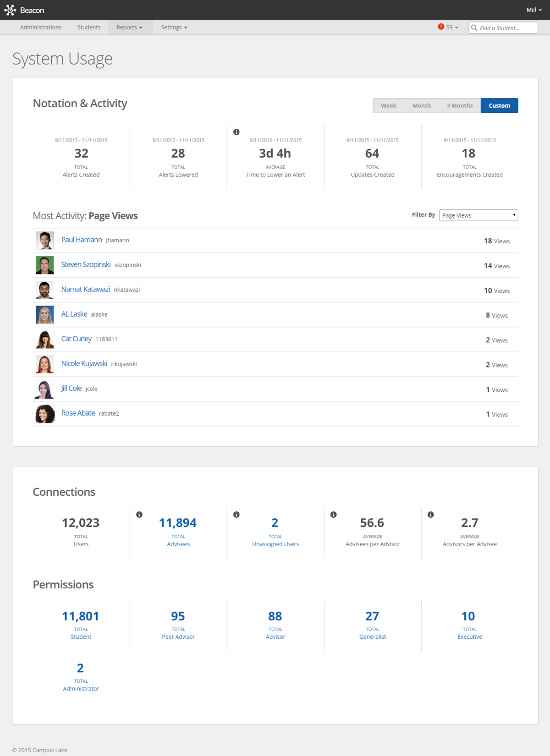Open the 11,801 Student permission link
550x756 pixels.
pos(81,624)
